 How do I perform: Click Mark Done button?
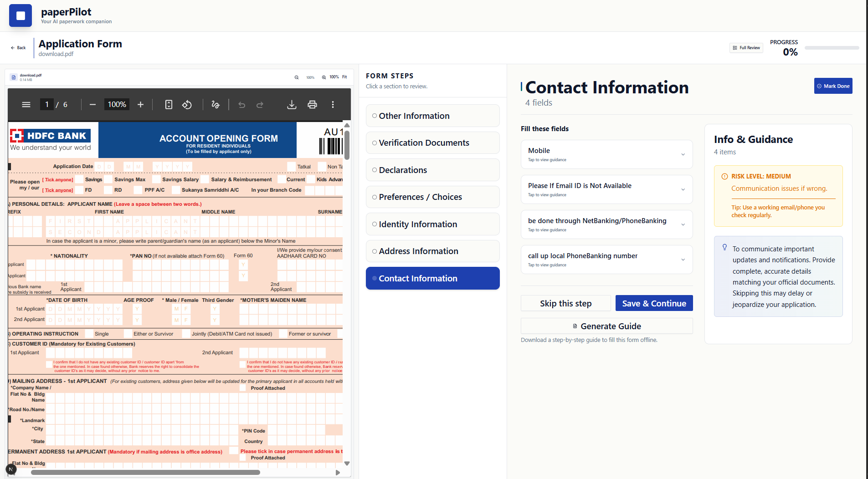(x=833, y=86)
